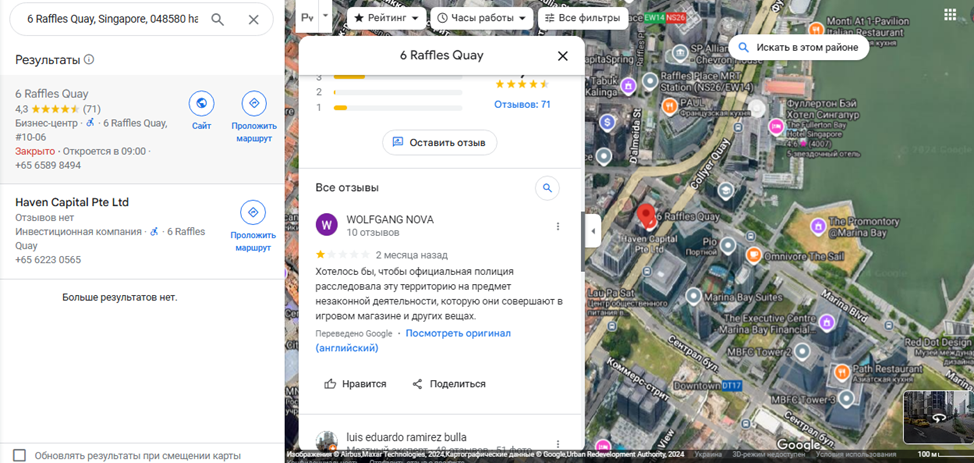Click phone number +65 6589 8494
Image resolution: width=974 pixels, height=463 pixels.
[48, 165]
